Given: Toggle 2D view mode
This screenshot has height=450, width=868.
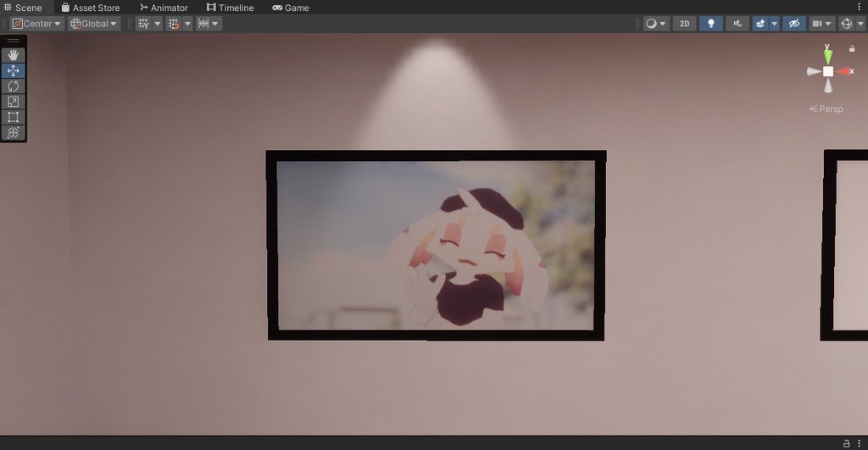Looking at the screenshot, I should [685, 24].
